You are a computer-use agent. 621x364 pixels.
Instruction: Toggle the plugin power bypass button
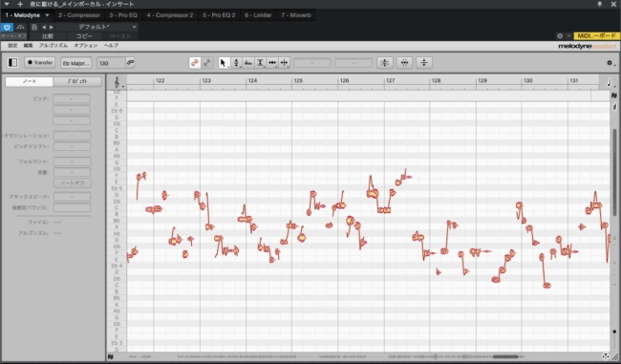coord(7,27)
